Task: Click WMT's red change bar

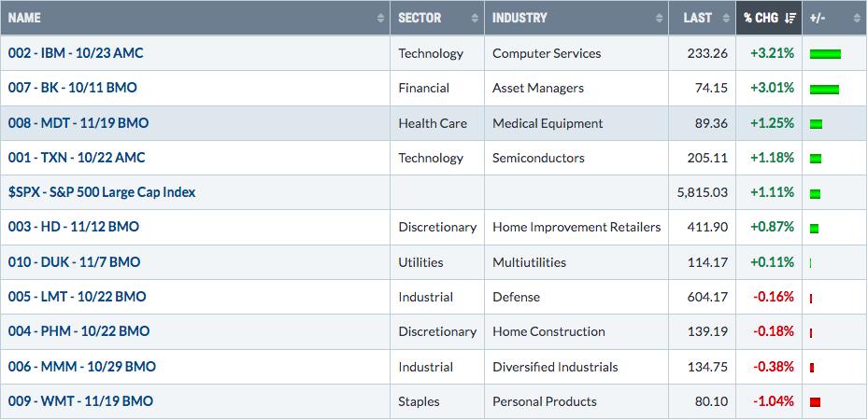Action: point(815,401)
